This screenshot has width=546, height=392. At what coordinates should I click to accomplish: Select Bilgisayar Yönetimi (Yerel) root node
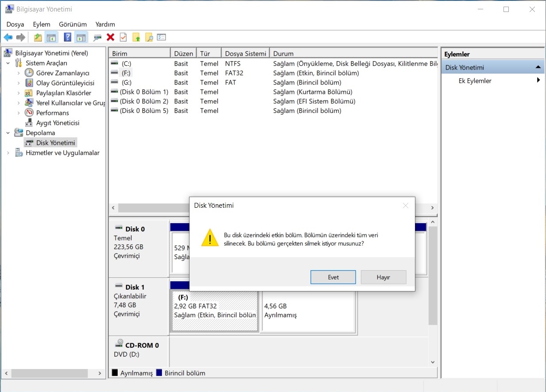pyautogui.click(x=51, y=53)
